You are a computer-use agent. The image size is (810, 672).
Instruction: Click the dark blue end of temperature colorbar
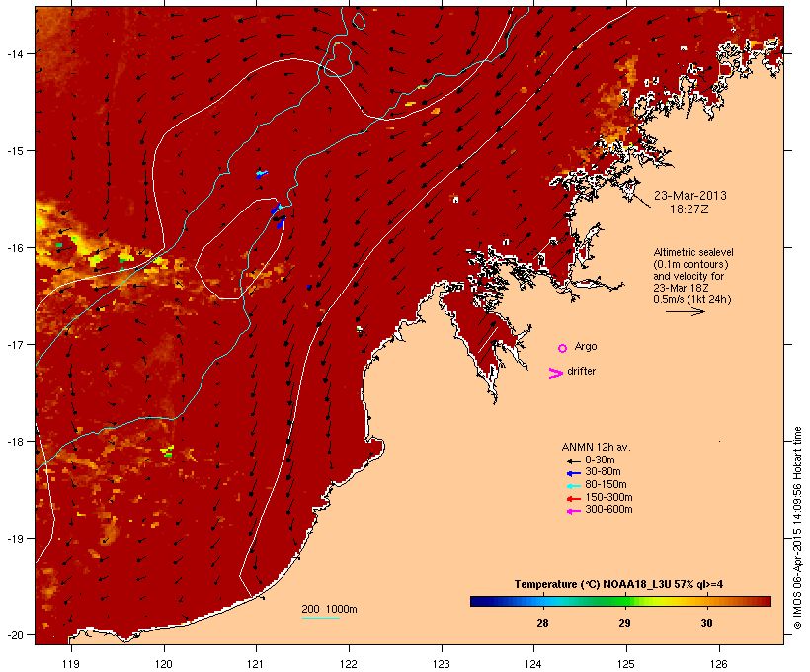tap(478, 601)
